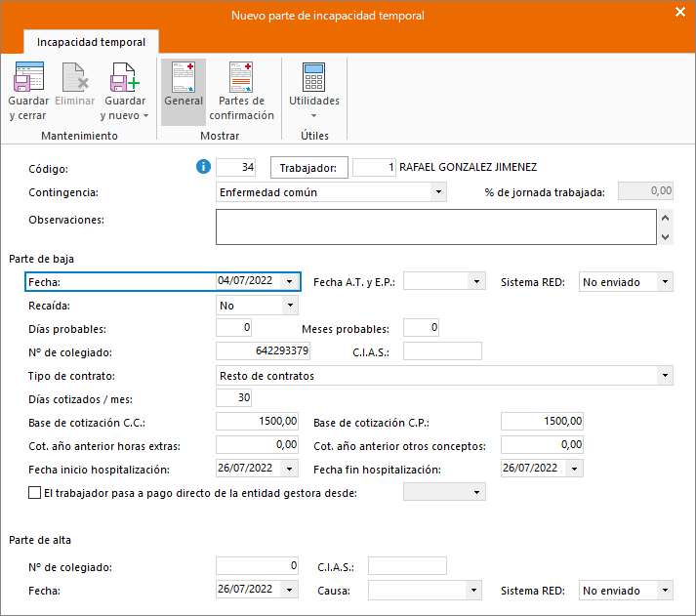Viewport: 696px width, 616px height.
Task: Open the Causa dropdown in Parte de alta
Action: pos(473,591)
